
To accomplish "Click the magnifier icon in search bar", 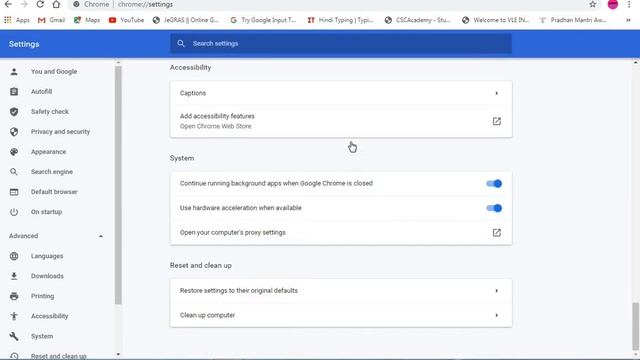I will point(181,44).
